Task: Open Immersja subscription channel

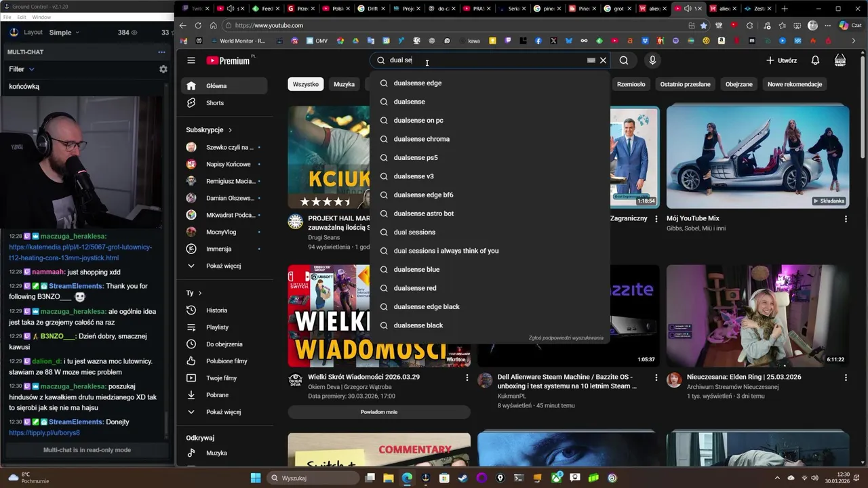Action: tap(224, 249)
